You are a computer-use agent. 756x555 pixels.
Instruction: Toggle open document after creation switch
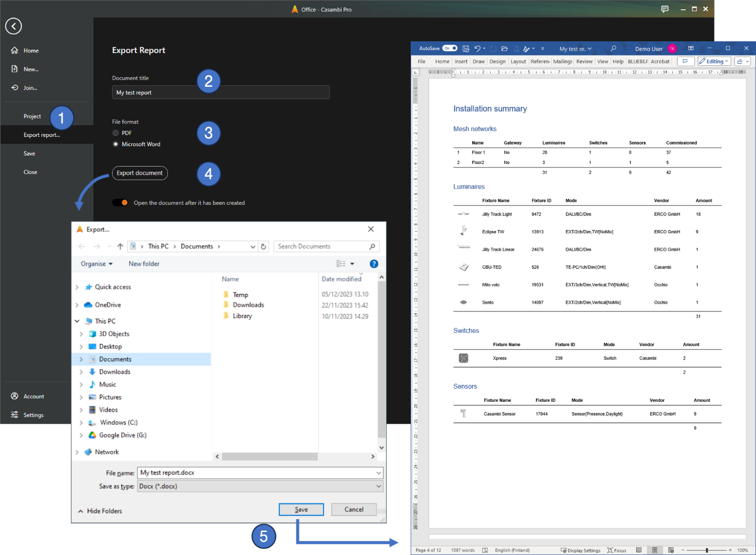tap(120, 203)
